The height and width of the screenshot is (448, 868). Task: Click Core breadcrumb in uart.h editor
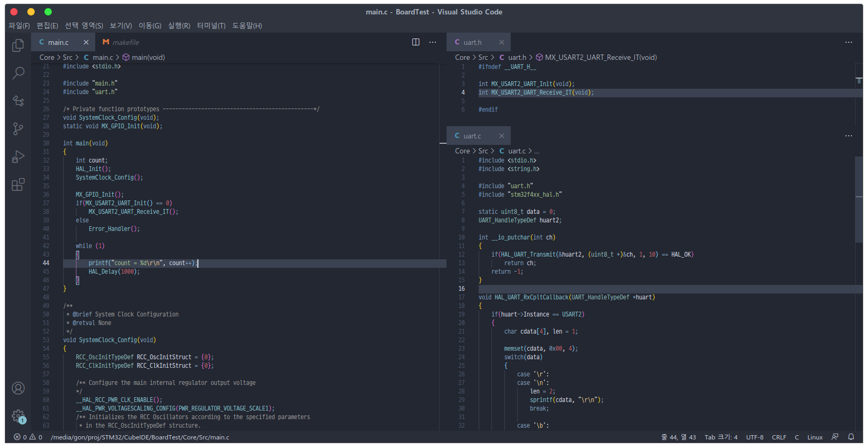click(x=463, y=57)
